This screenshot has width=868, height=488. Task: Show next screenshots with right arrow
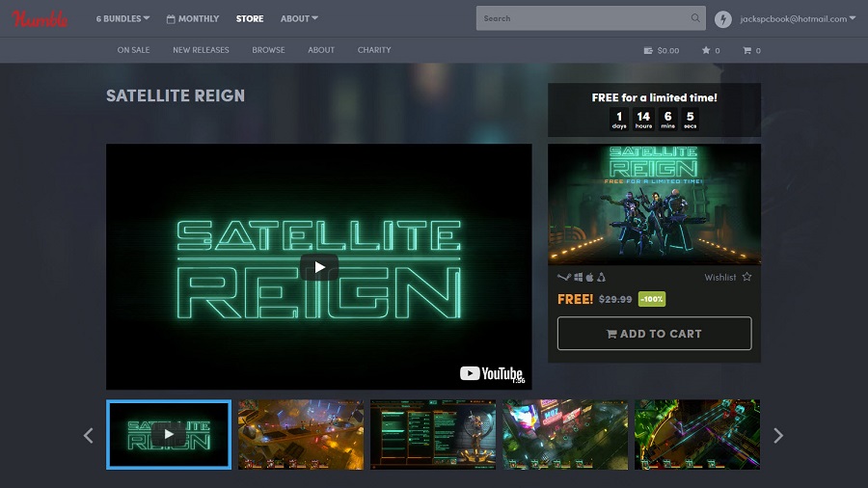coord(778,435)
